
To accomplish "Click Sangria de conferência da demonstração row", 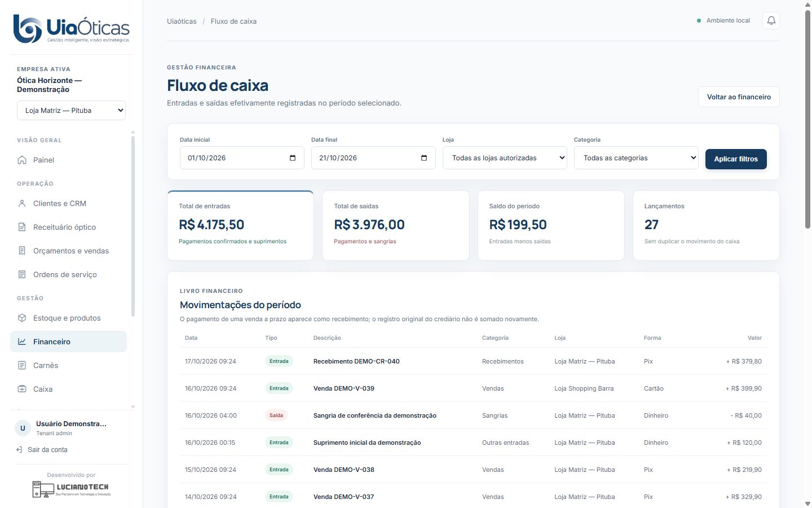I will (x=473, y=415).
